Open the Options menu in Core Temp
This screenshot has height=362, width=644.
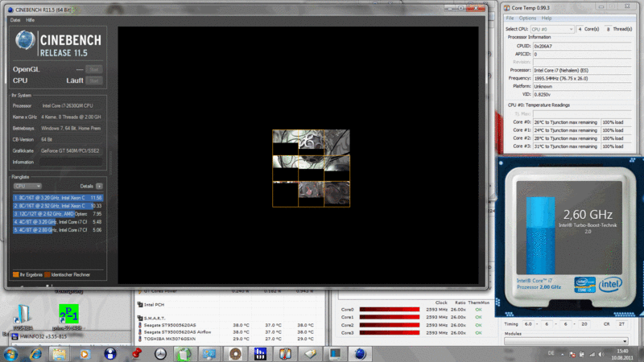click(527, 19)
